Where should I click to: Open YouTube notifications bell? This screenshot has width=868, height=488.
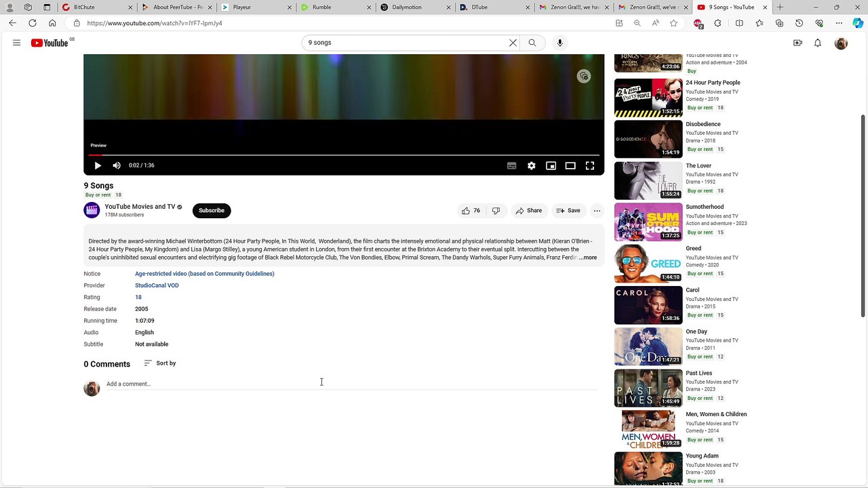tap(818, 43)
